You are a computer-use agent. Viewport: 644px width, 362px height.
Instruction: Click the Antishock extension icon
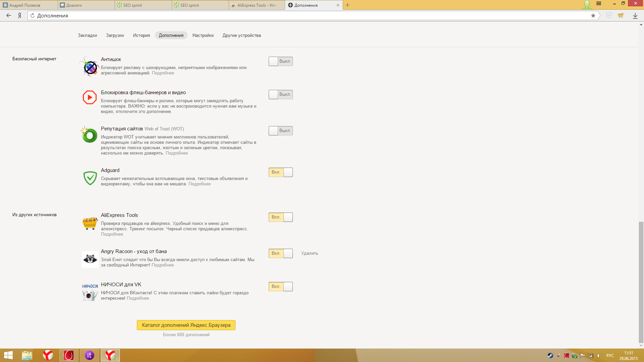(x=90, y=67)
